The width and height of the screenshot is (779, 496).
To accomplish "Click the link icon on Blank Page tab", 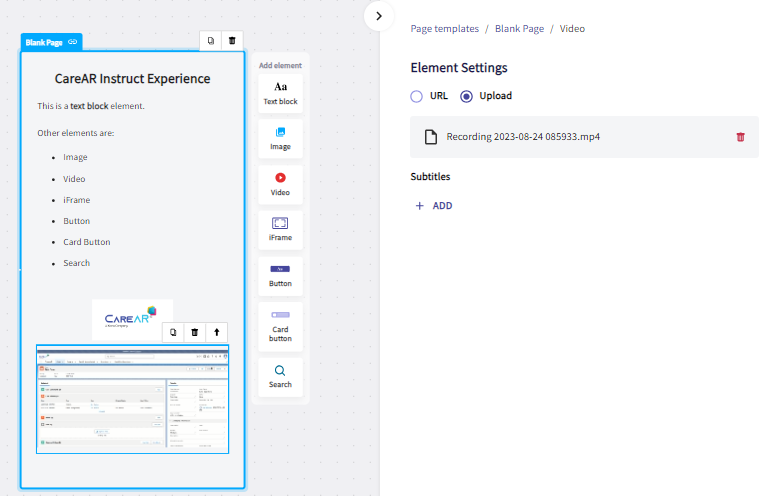I will pos(73,42).
